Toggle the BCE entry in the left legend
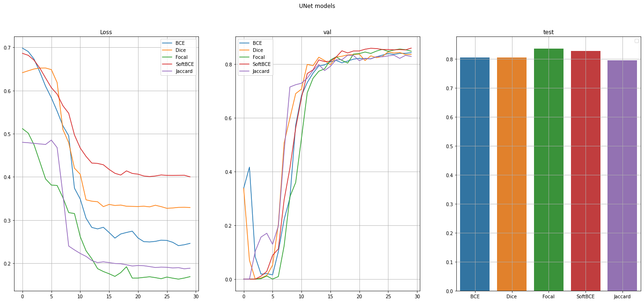 tap(179, 43)
